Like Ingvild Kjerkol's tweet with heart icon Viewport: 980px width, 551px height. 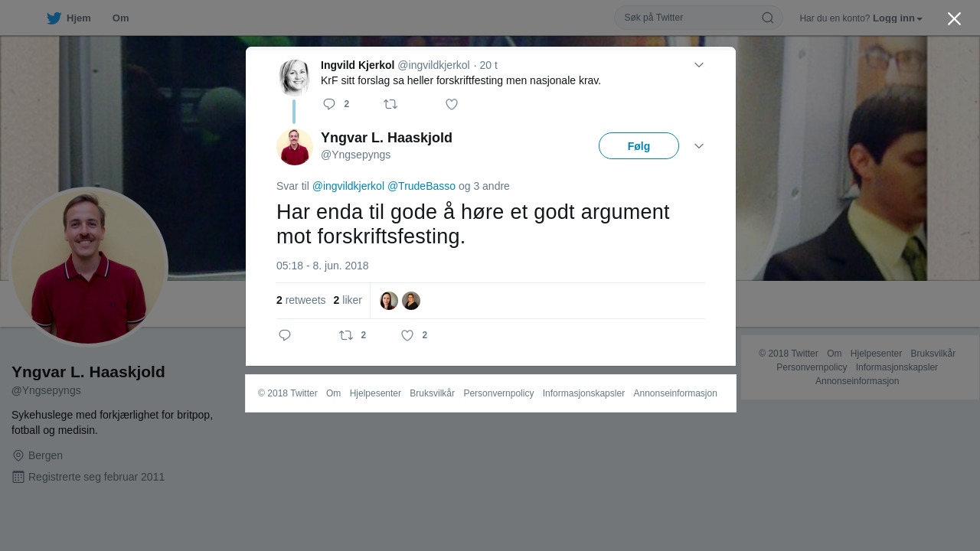point(452,104)
